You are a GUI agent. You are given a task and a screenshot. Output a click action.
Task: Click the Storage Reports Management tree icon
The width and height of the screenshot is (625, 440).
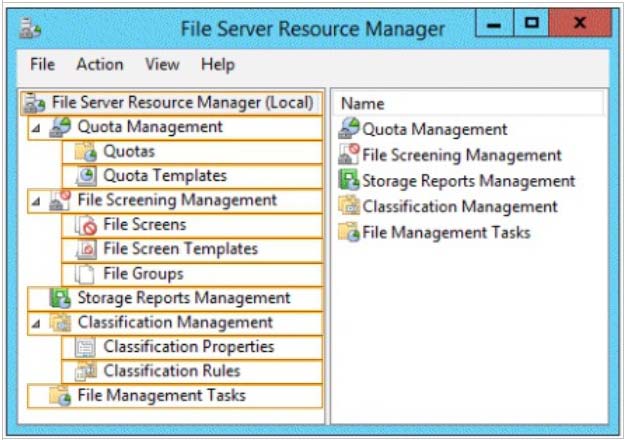(60, 298)
